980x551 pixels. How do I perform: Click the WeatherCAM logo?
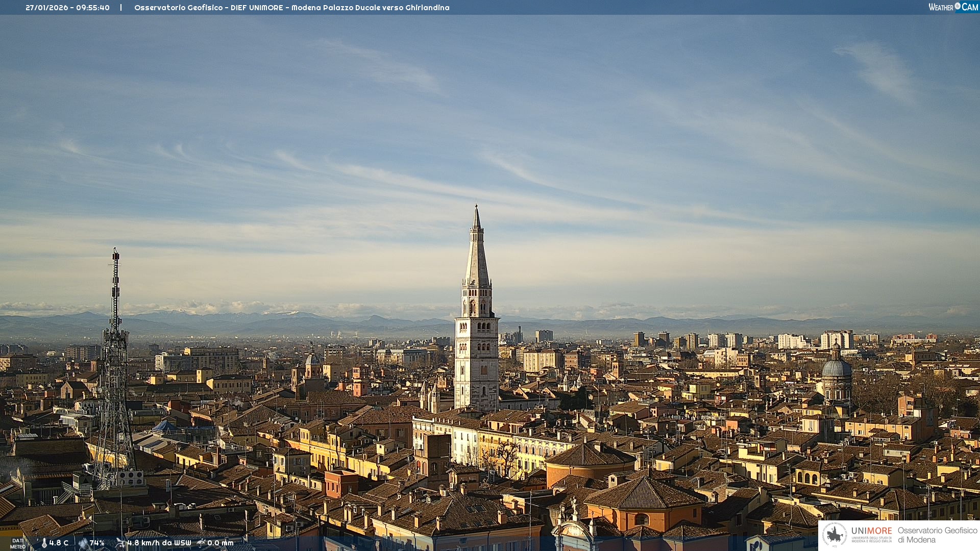953,7
